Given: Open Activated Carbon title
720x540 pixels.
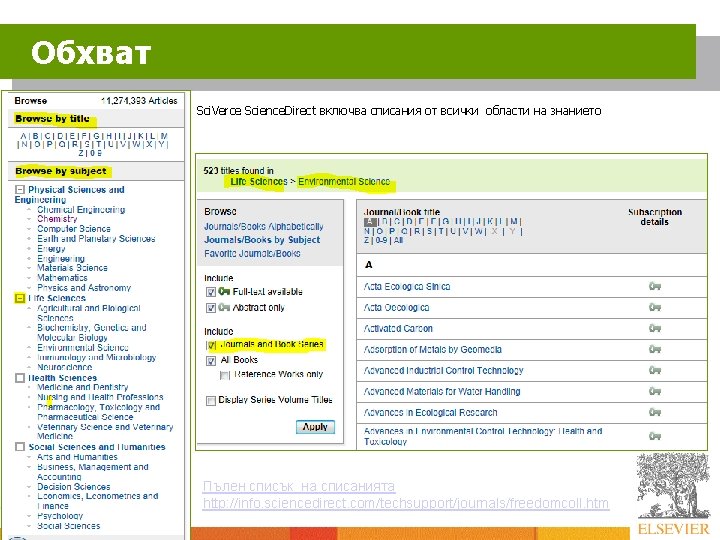Looking at the screenshot, I should point(398,329).
